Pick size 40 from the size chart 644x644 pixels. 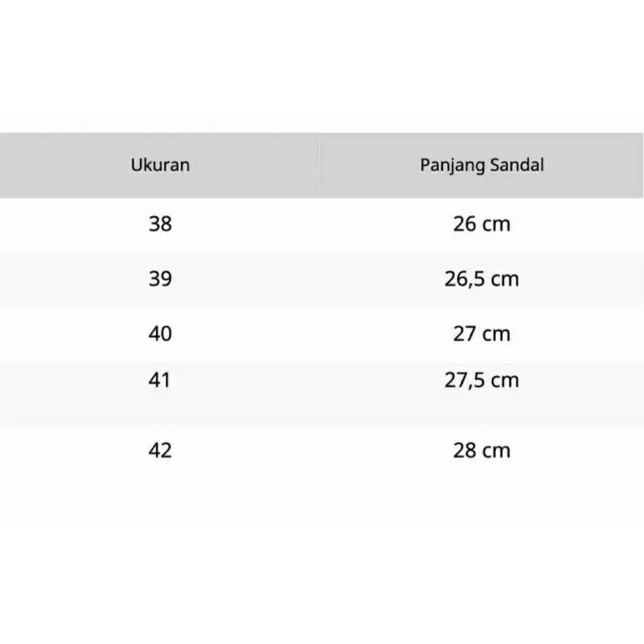pos(160,333)
